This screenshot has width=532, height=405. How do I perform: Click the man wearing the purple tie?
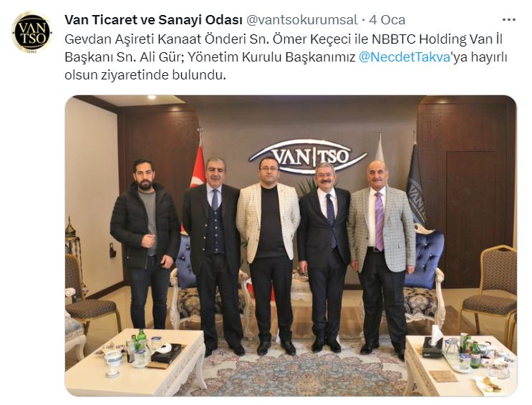[x=382, y=256]
